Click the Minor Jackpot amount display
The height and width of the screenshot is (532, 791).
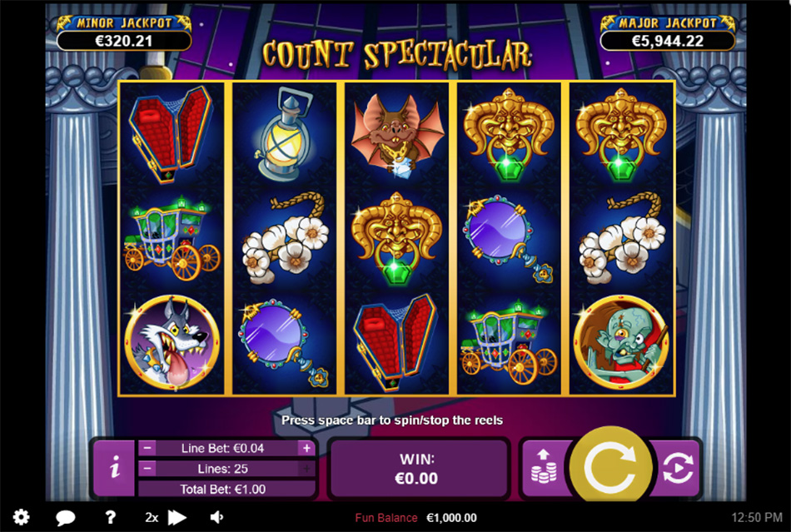coord(124,41)
